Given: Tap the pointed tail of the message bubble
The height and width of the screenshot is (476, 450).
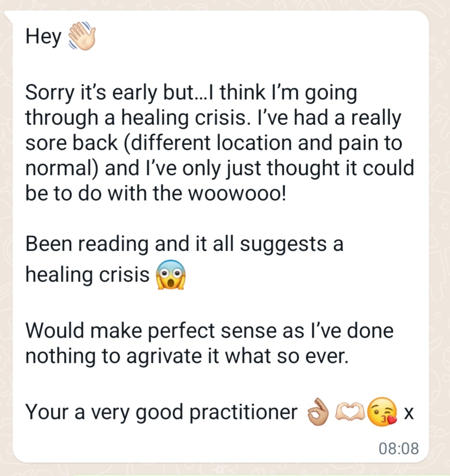Looking at the screenshot, I should [8, 17].
